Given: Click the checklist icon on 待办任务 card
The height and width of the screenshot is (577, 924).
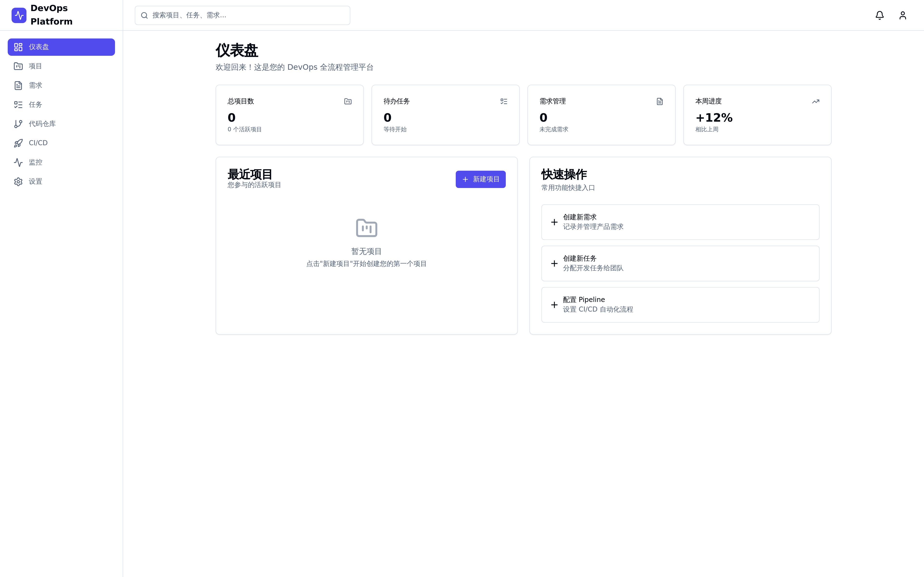Looking at the screenshot, I should coord(504,101).
